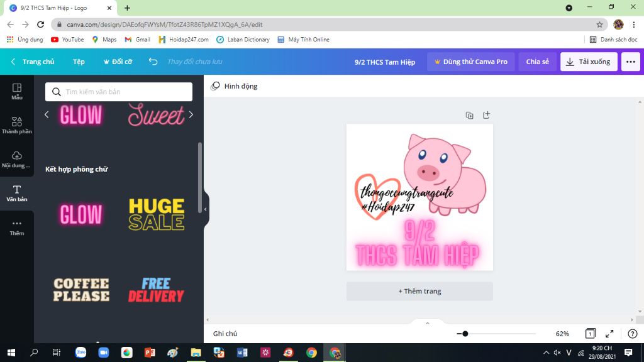This screenshot has width=644, height=362.
Task: Reload the browser page
Action: 40,25
